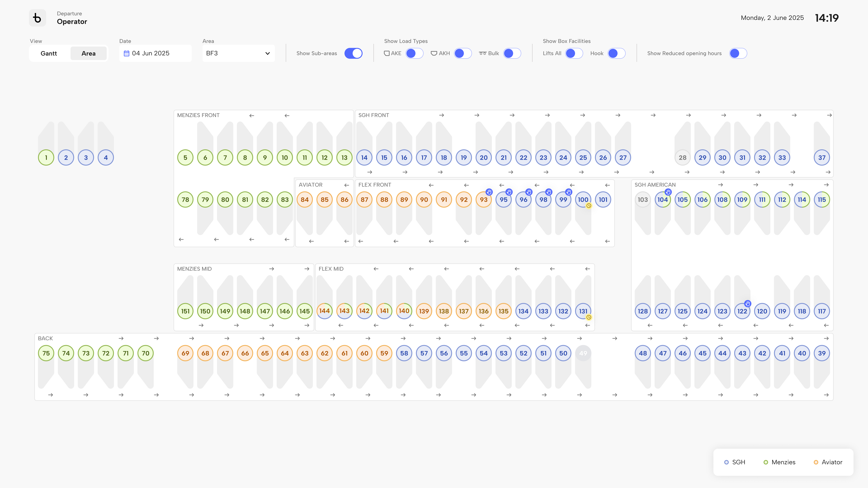Select stand 145 in Menzies Mid
This screenshot has width=868, height=488.
305,311
